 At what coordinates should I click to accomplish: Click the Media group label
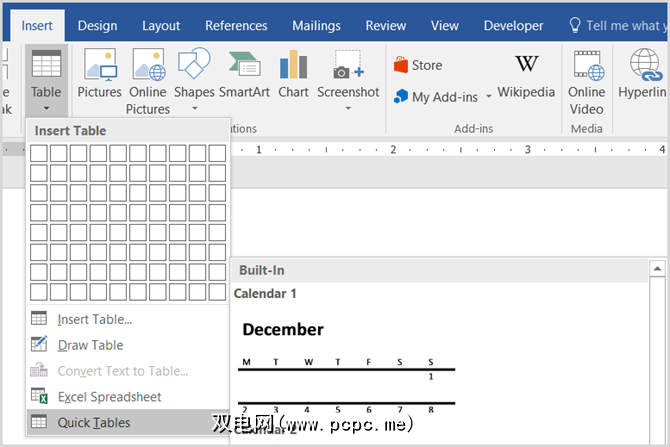coord(587,129)
